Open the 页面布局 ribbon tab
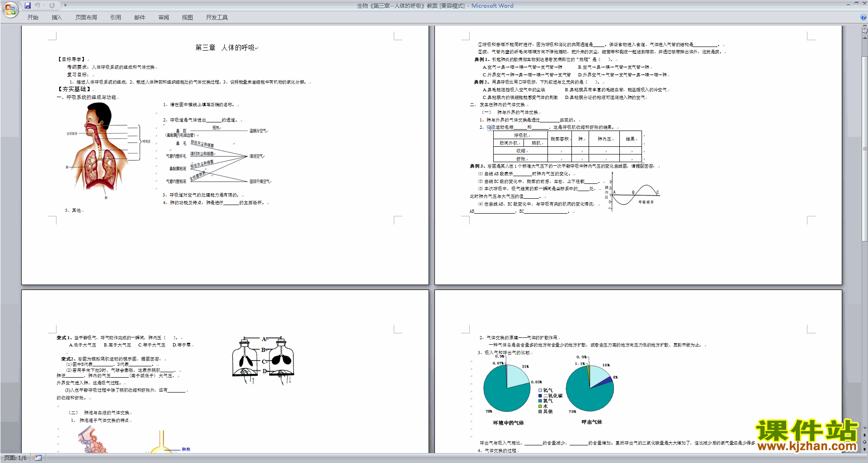This screenshot has width=868, height=463. pos(86,17)
